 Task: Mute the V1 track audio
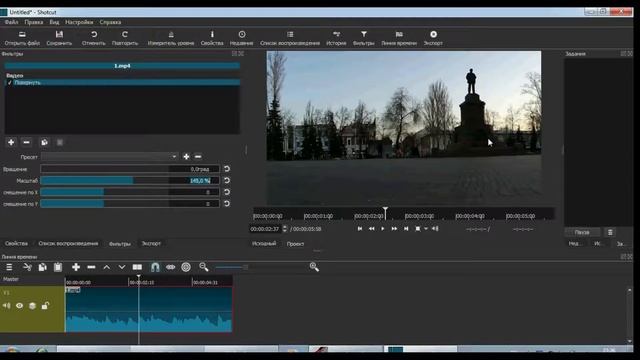point(7,305)
